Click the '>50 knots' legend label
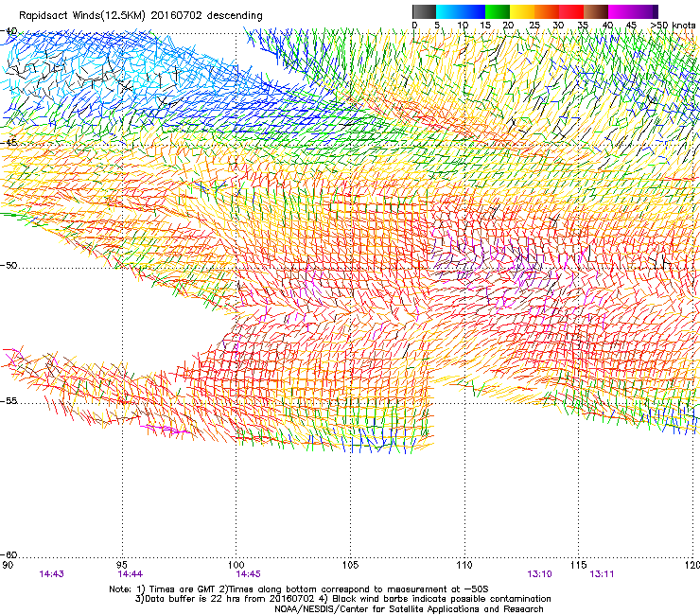The height and width of the screenshot is (615, 700). tap(673, 26)
